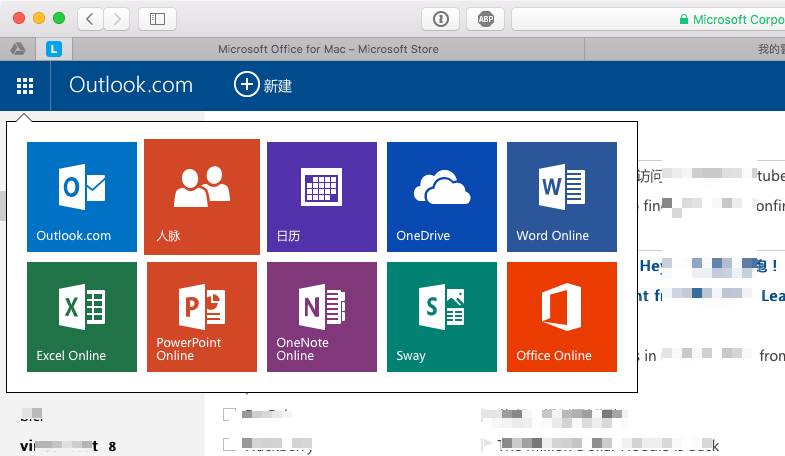Open the OneDrive tile
Image resolution: width=785 pixels, height=456 pixels.
pyautogui.click(x=442, y=197)
